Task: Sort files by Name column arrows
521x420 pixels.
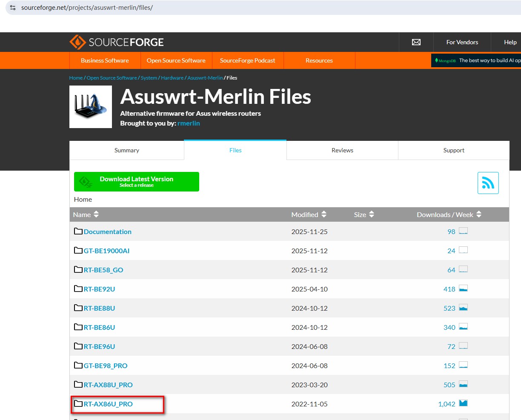Action: click(96, 214)
